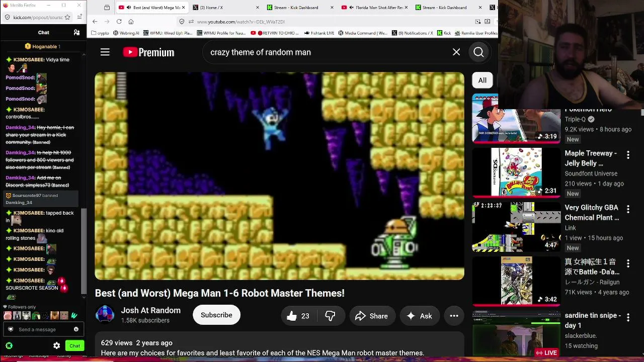The width and height of the screenshot is (644, 362).
Task: Go back in YouTube browser window
Action: point(95,22)
